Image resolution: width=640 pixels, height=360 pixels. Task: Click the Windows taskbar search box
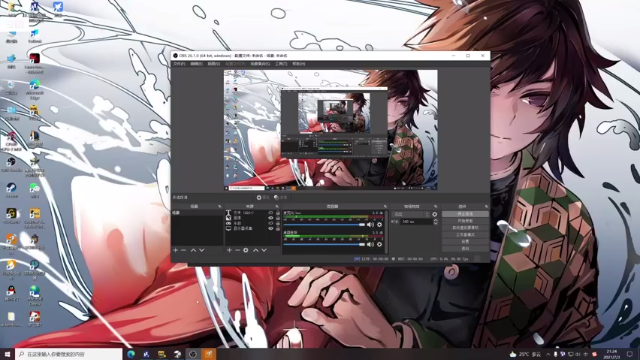coord(69,354)
